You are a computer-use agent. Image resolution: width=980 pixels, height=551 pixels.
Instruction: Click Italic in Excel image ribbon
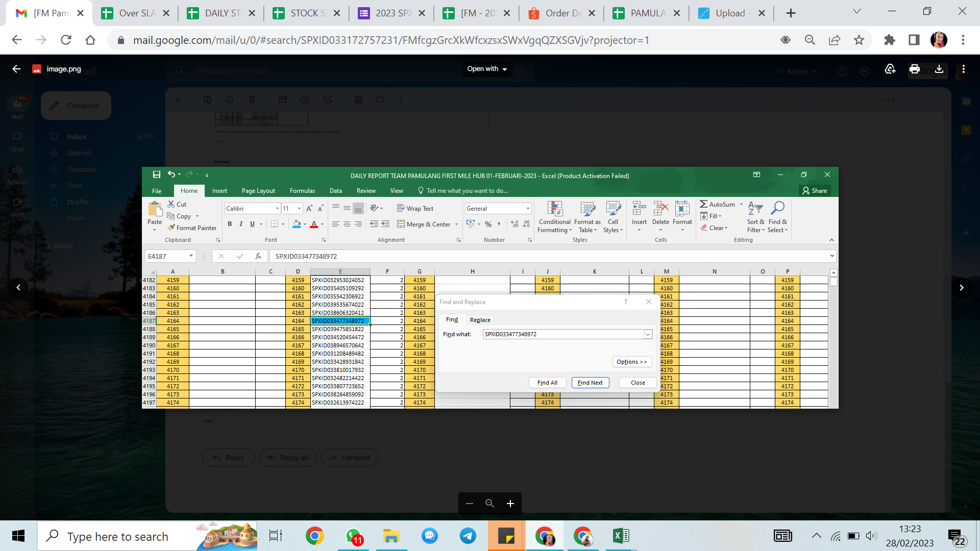[x=241, y=224]
